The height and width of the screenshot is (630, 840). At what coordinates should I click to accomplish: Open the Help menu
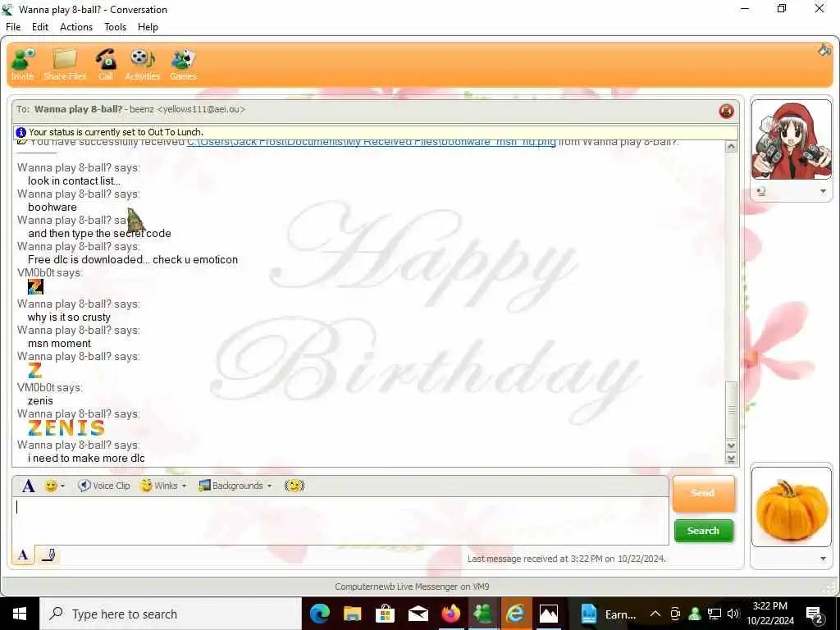tap(148, 27)
